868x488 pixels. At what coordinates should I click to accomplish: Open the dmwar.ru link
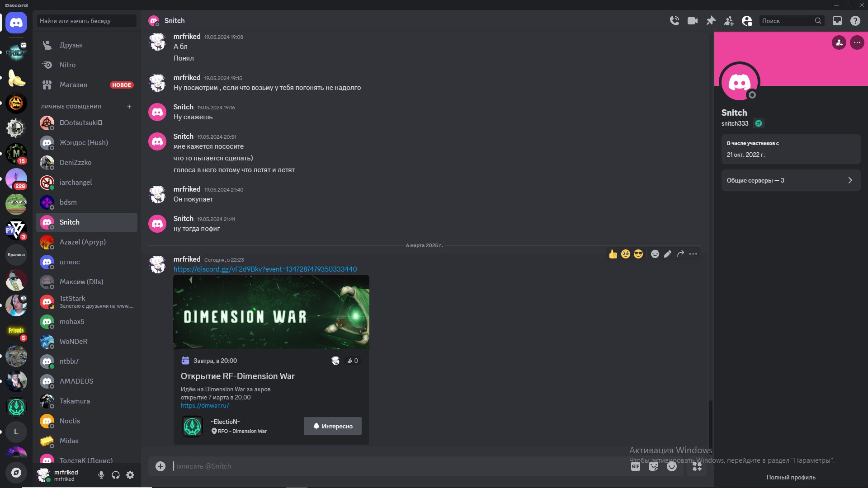click(x=205, y=406)
